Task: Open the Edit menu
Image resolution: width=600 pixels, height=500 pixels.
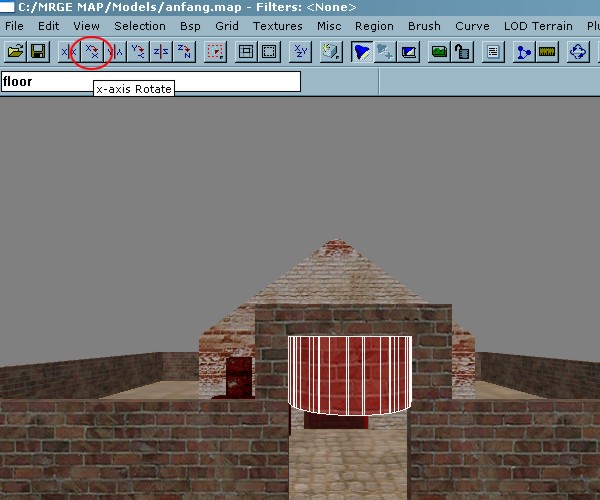Action: [49, 26]
